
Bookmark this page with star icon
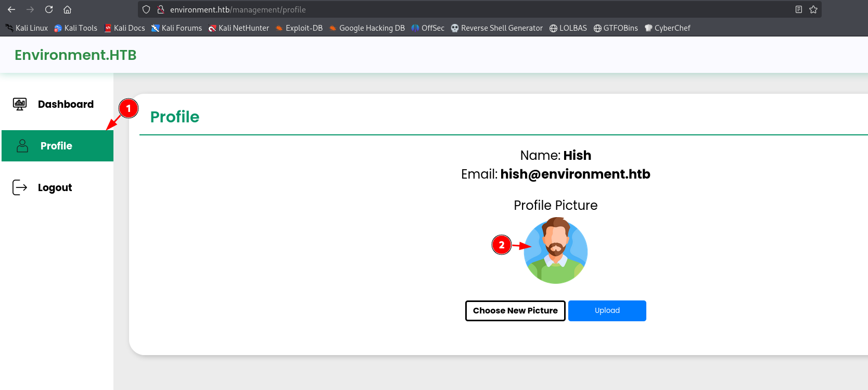(813, 9)
